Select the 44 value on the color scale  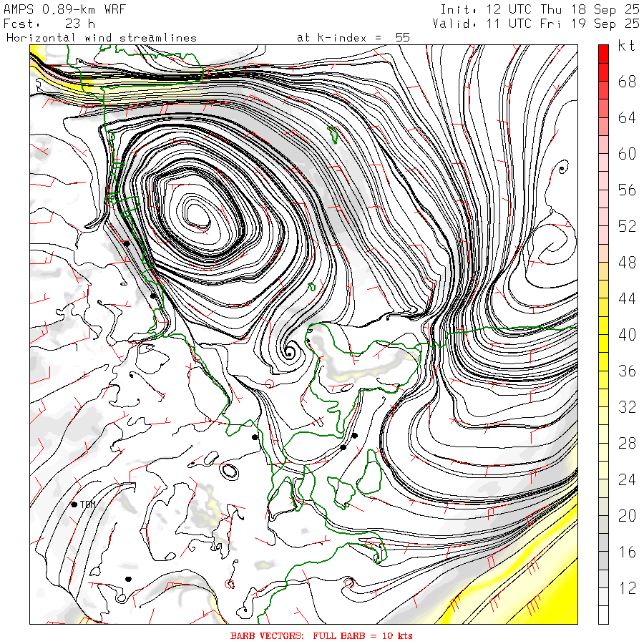pos(627,298)
